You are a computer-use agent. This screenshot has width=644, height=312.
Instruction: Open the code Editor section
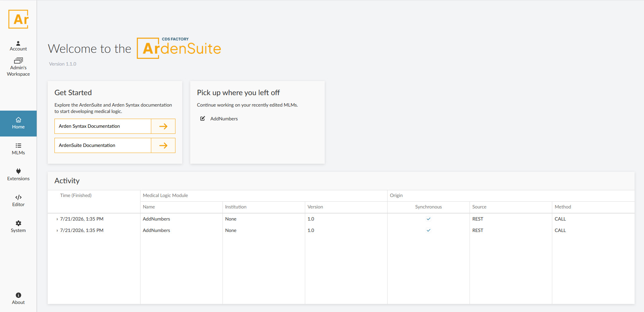18,201
